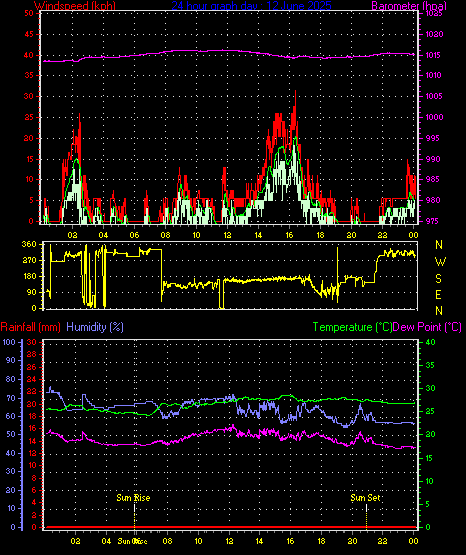Viewport: 466px width, 555px height.
Task: Click the Temperature (°C) legend label
Action: [352, 327]
